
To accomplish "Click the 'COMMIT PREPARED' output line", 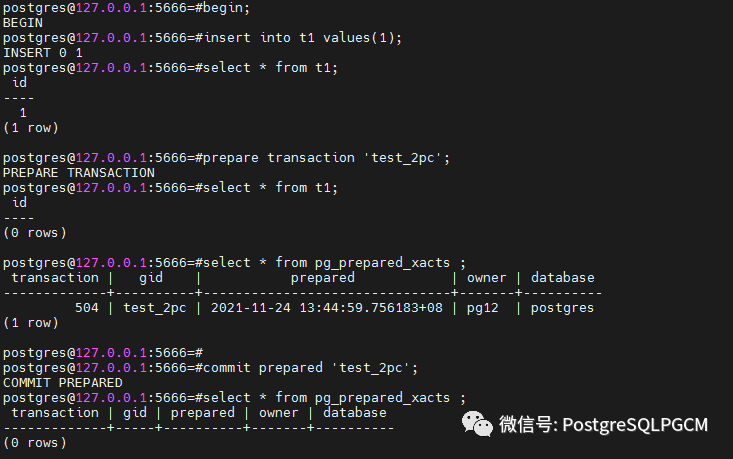I will pyautogui.click(x=63, y=383).
